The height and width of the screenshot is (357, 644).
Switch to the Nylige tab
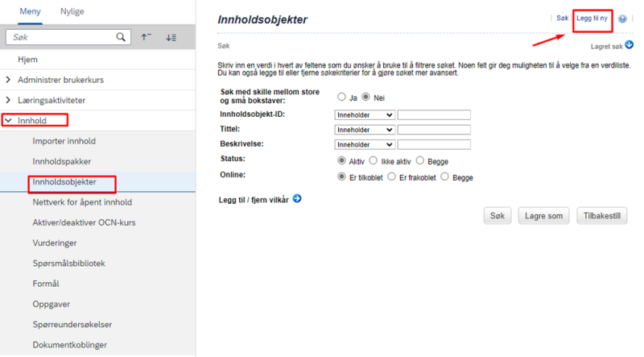(x=72, y=11)
